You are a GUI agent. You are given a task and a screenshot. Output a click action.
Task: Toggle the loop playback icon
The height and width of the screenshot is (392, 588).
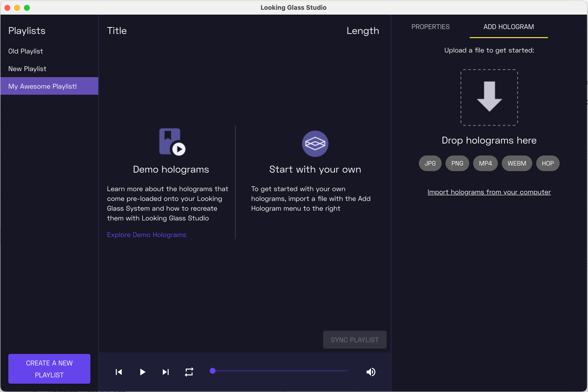click(189, 372)
